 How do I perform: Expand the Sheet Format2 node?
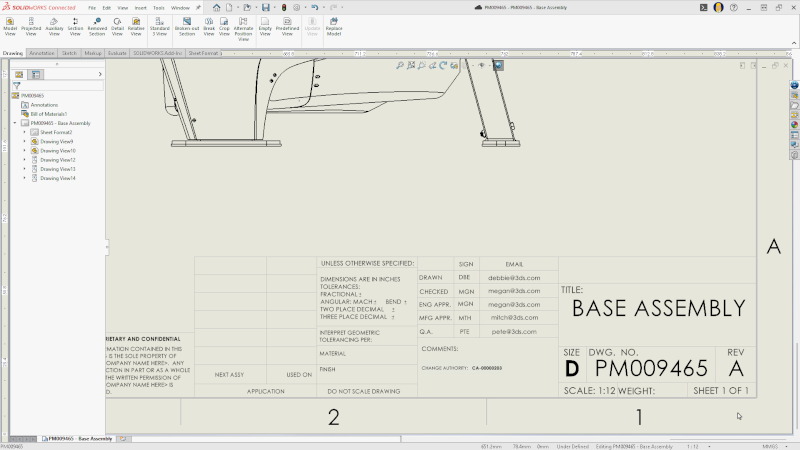pos(24,132)
